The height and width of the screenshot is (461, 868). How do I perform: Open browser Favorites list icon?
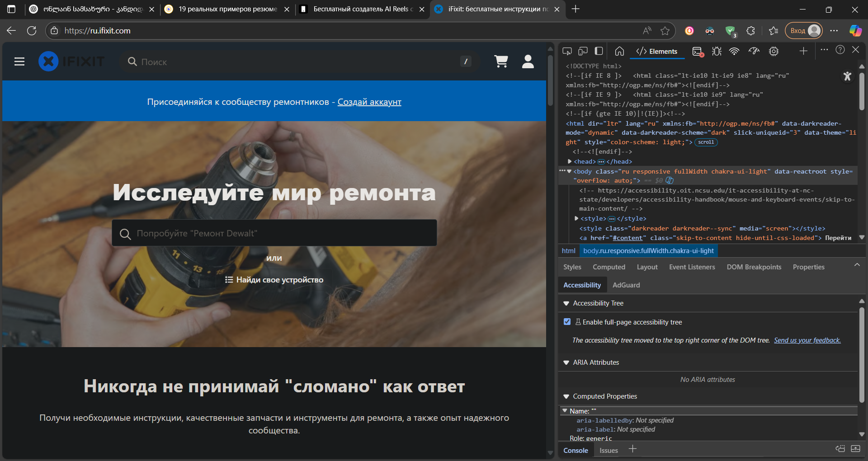[x=774, y=31]
